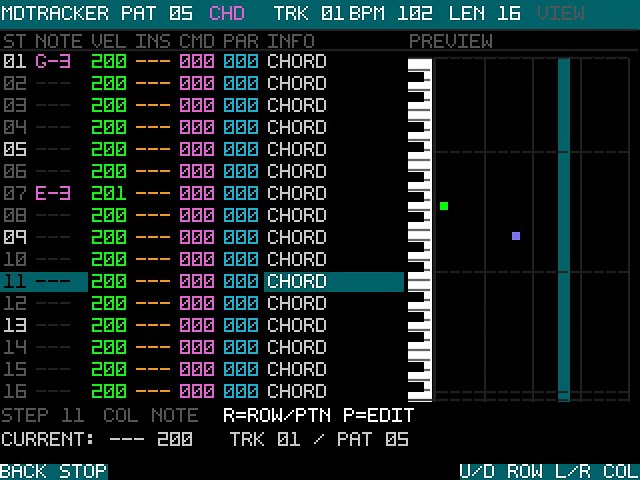640x480 pixels.
Task: Click the R=ROW/PTN hint
Action: point(277,416)
